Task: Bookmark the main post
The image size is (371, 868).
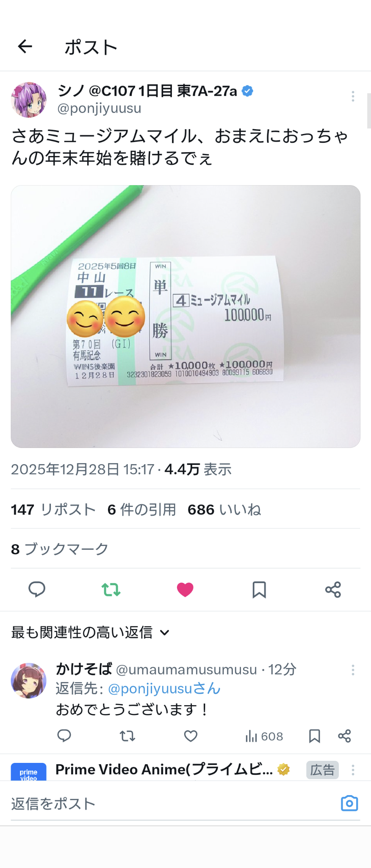Action: pyautogui.click(x=259, y=590)
